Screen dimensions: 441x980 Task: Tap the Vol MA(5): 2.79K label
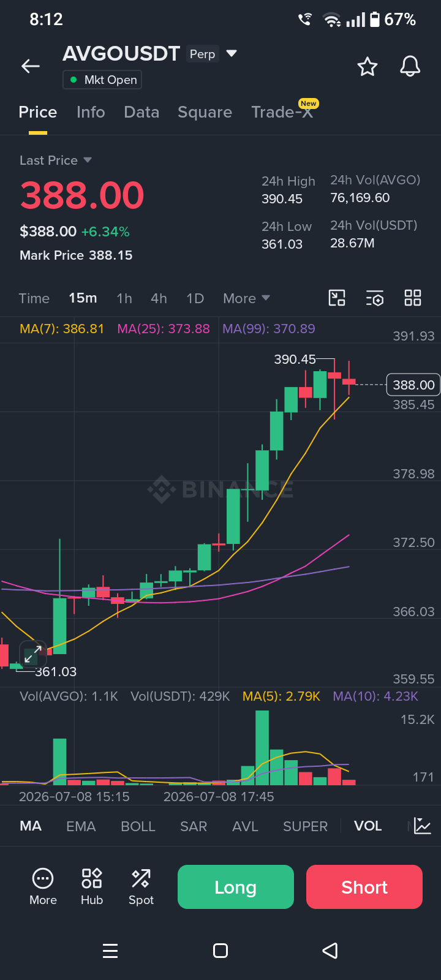pos(282,696)
